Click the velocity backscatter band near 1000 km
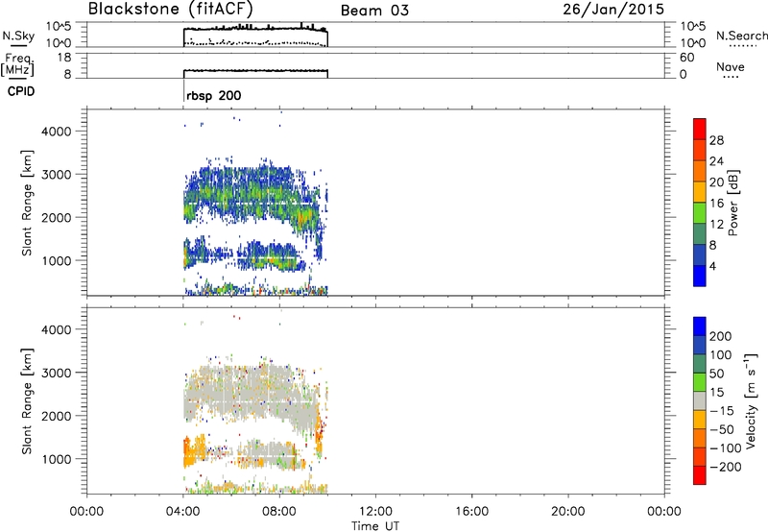768x532 pixels. click(245, 453)
